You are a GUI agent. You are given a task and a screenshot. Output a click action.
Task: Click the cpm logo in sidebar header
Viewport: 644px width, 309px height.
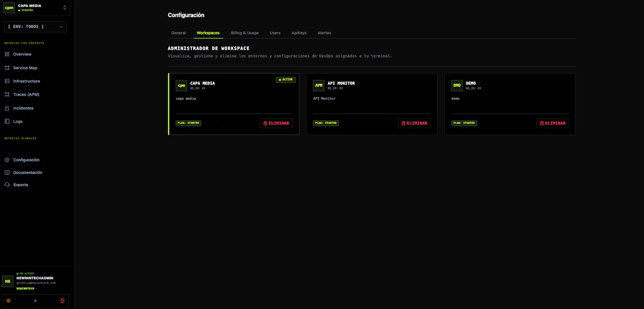point(9,8)
